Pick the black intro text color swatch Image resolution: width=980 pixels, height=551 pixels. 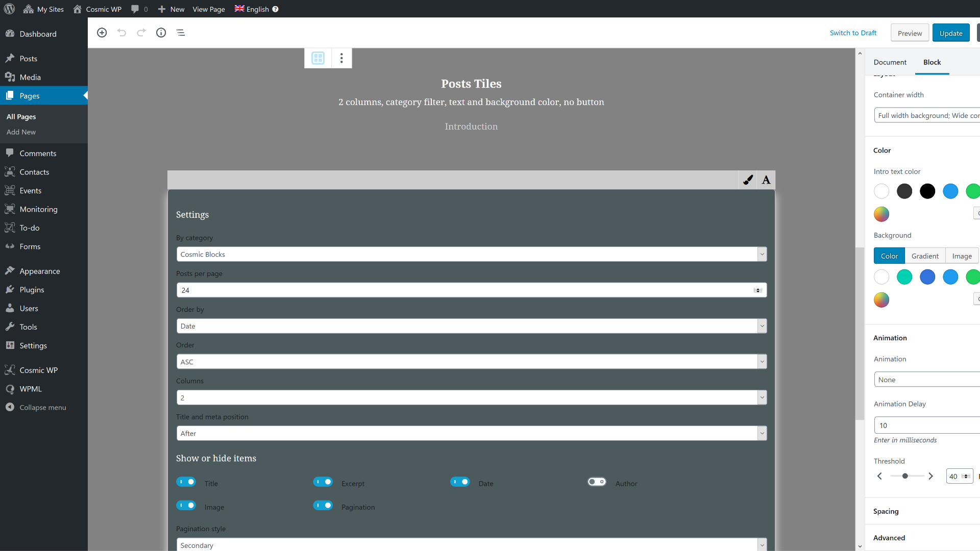927,191
